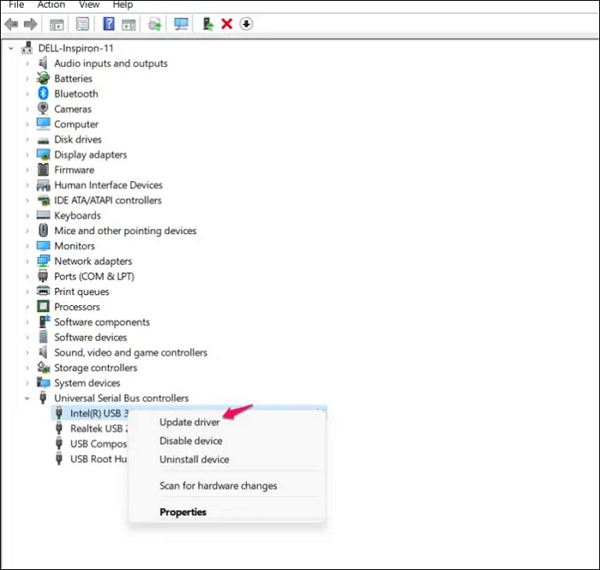Click the Human Interface Devices icon

coord(43,185)
